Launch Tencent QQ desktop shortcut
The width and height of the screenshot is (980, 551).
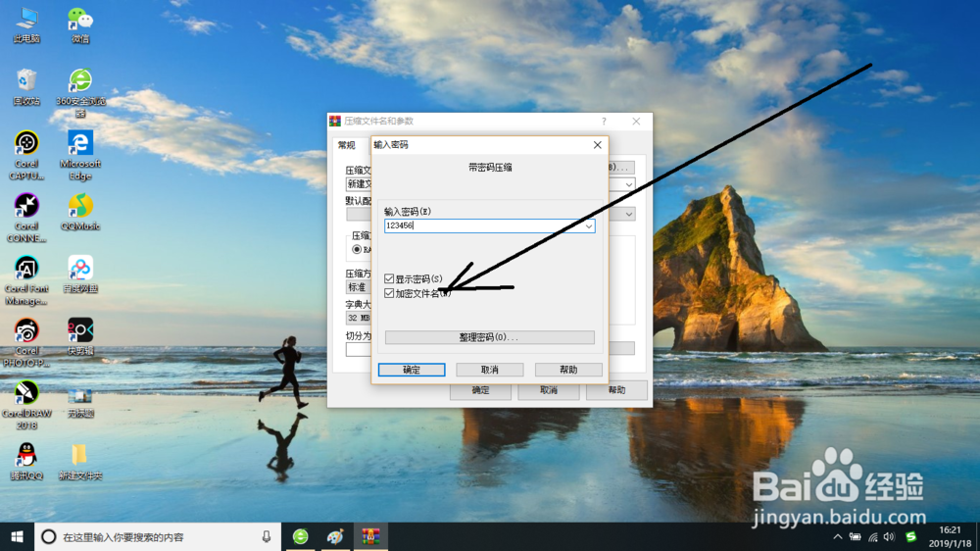[x=26, y=462]
